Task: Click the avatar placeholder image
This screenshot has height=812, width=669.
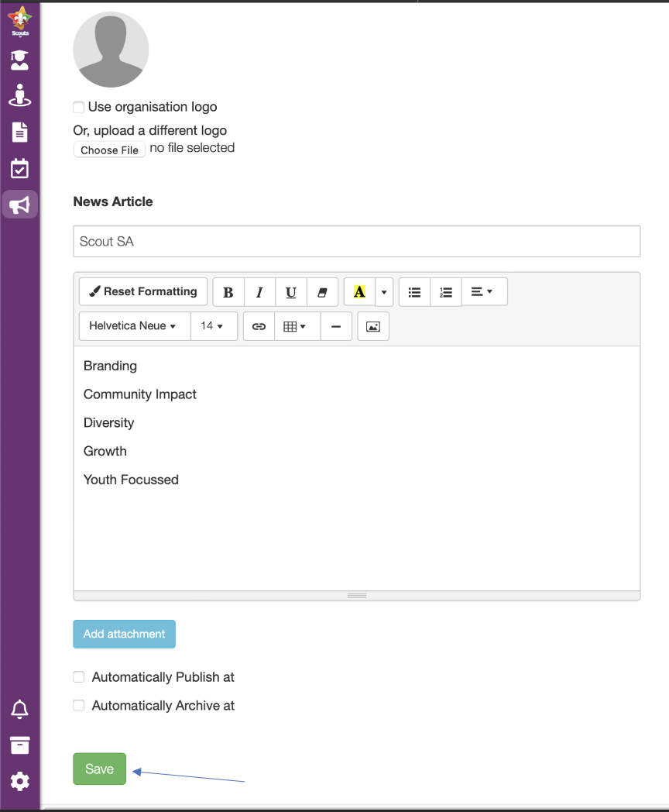Action: pyautogui.click(x=111, y=50)
